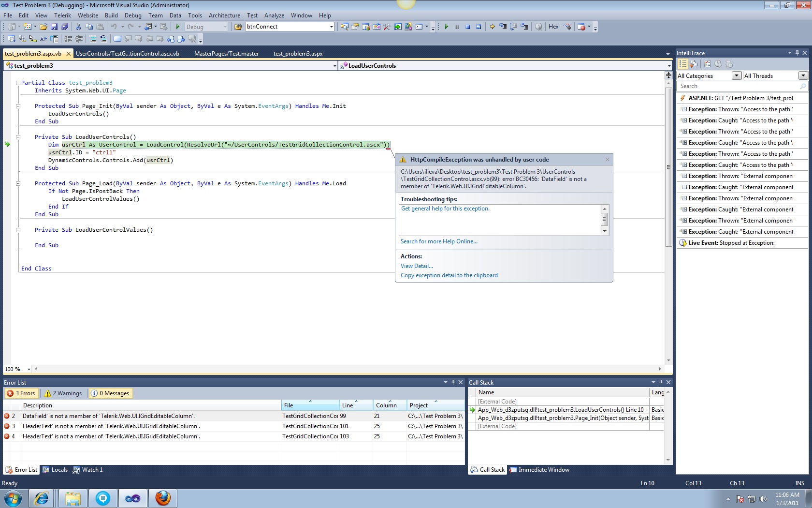The height and width of the screenshot is (508, 812).
Task: Click the Increase Indent toolbar icon
Action: (79, 39)
